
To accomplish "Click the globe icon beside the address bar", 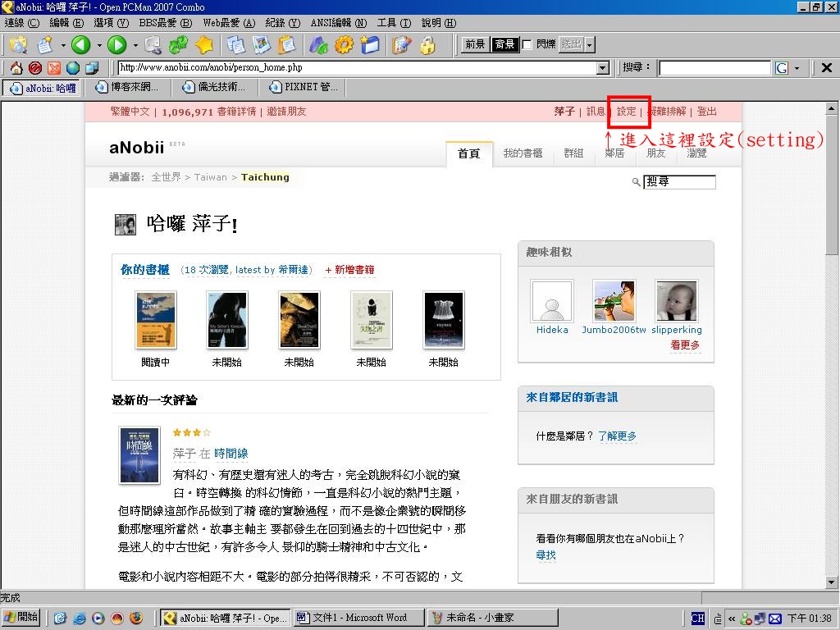I will click(x=73, y=68).
